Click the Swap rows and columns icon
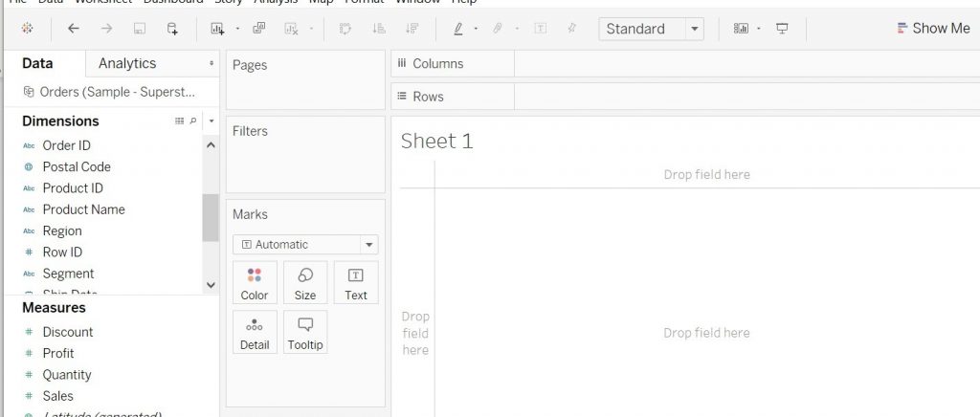The width and height of the screenshot is (980, 417). [345, 28]
